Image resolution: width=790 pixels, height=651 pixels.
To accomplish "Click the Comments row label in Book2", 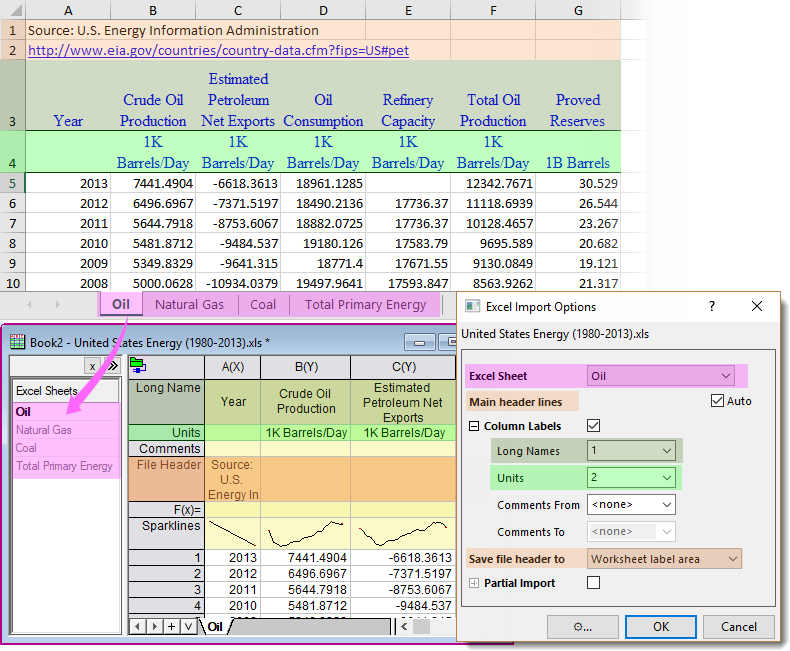I will click(167, 448).
